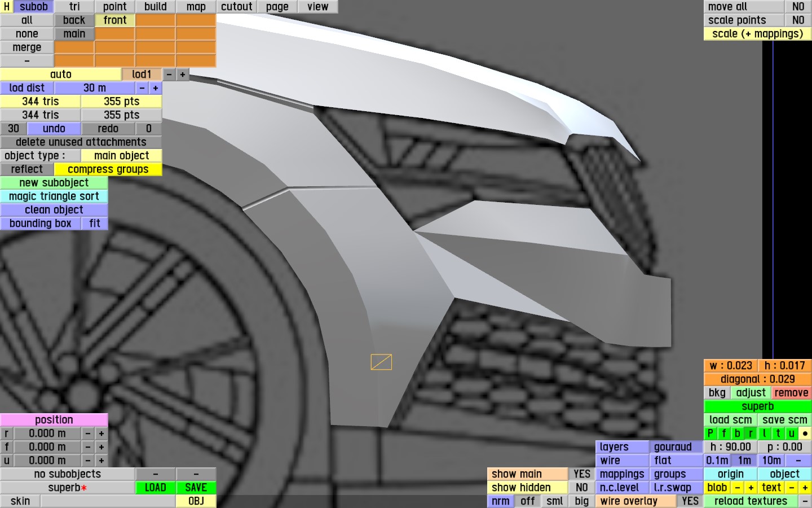Click compress groups
Viewport: 812px width, 508px height.
108,169
